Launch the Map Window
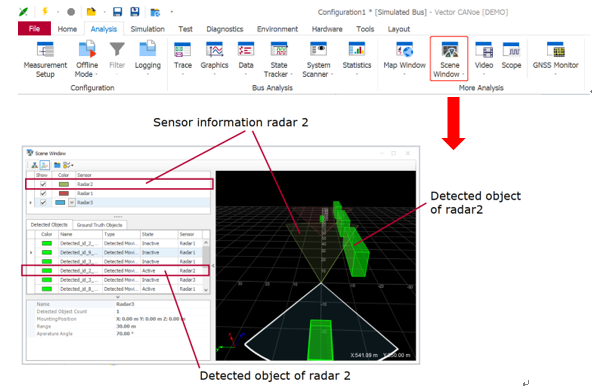 404,56
